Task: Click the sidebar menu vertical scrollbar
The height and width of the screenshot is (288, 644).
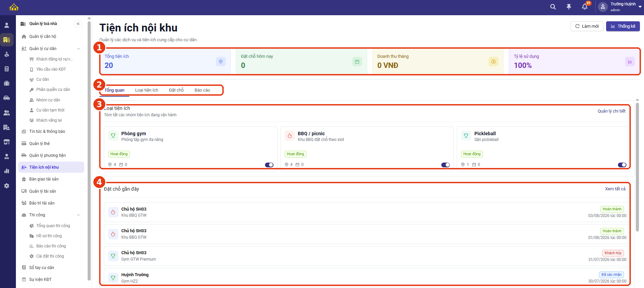Action: [89, 150]
